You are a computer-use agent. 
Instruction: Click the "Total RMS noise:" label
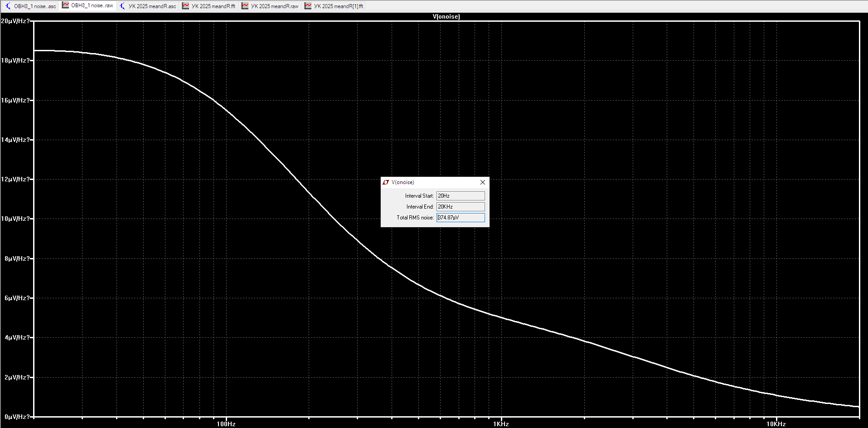pyautogui.click(x=415, y=218)
